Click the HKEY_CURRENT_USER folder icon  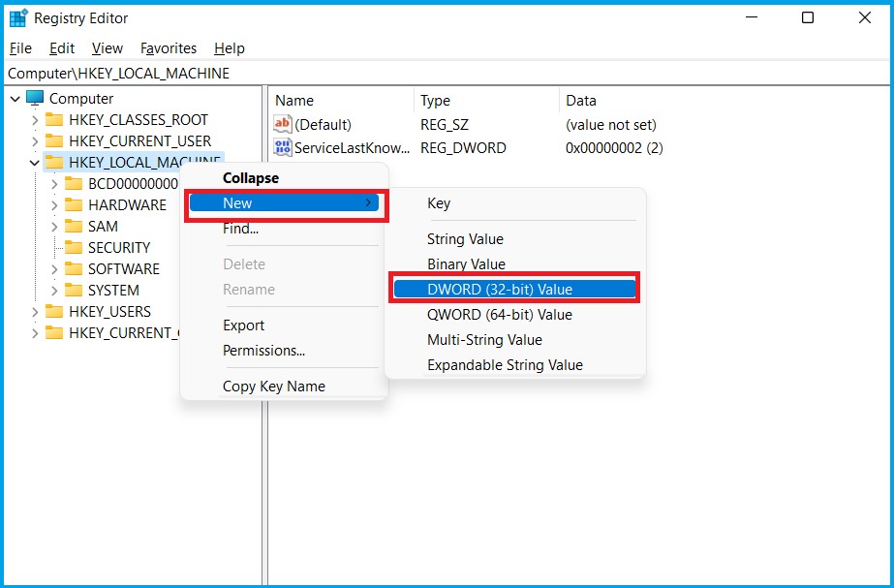[x=54, y=140]
